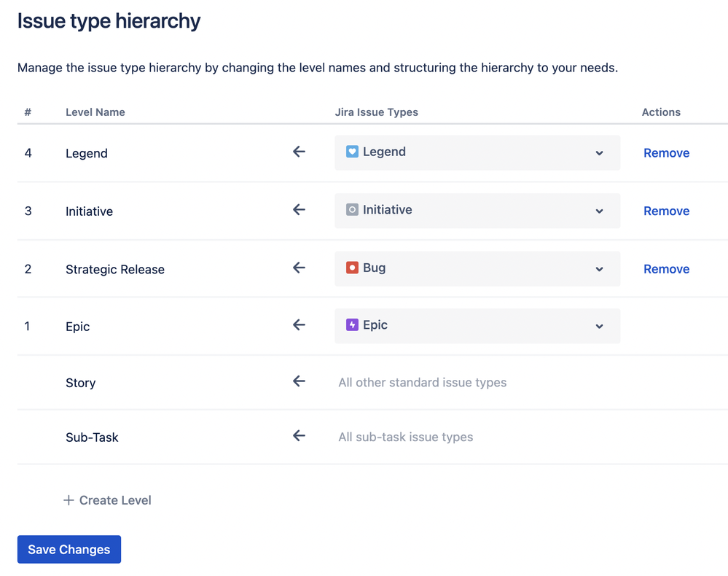Click the purple Epic lightning icon

pyautogui.click(x=352, y=325)
